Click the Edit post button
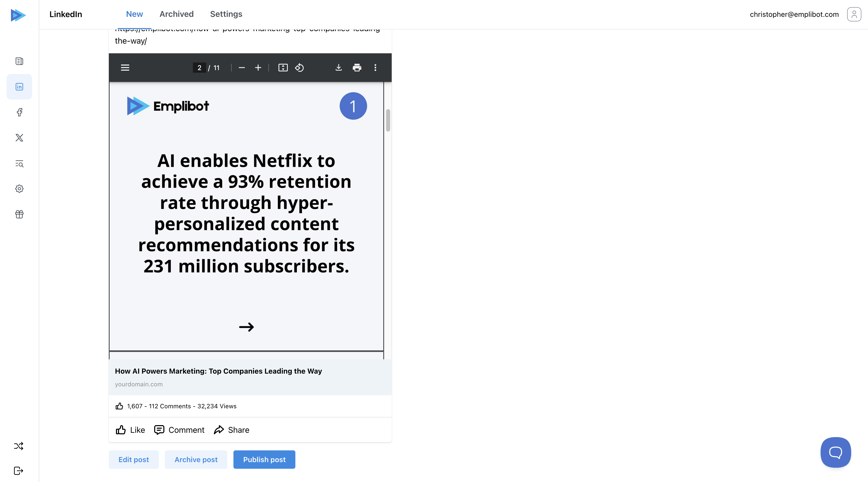This screenshot has width=868, height=482. pyautogui.click(x=134, y=459)
